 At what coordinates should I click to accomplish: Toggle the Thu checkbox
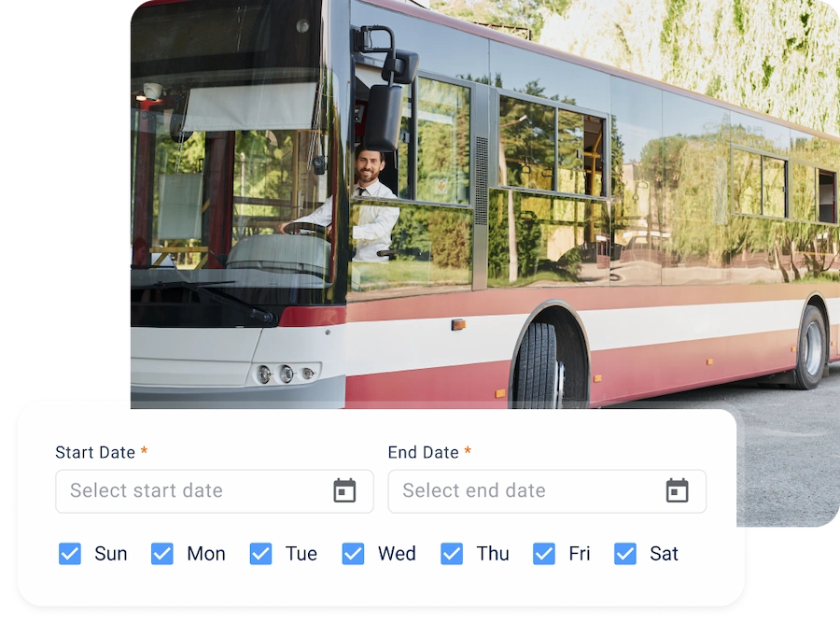pos(452,553)
